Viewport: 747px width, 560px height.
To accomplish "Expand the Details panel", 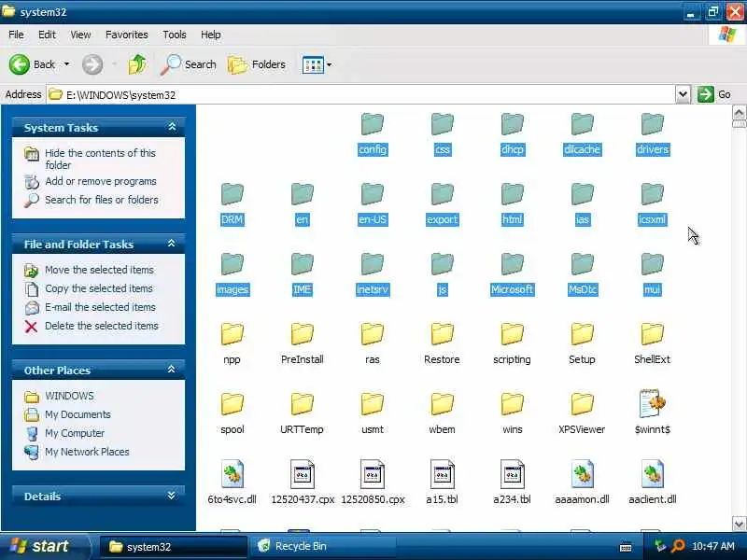I will point(172,496).
